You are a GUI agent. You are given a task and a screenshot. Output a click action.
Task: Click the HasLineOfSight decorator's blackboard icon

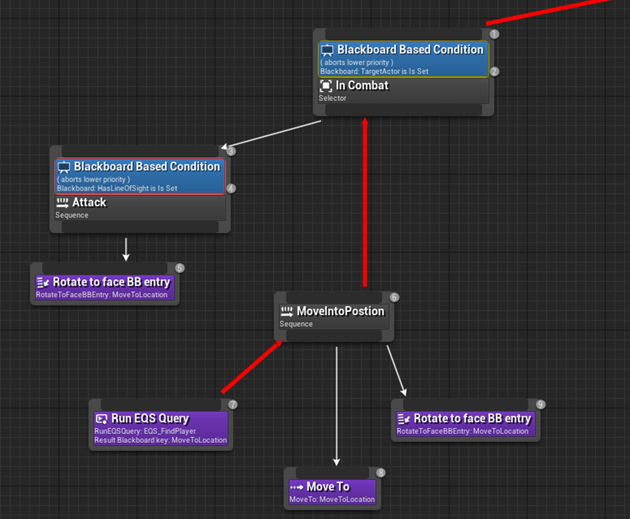point(64,167)
